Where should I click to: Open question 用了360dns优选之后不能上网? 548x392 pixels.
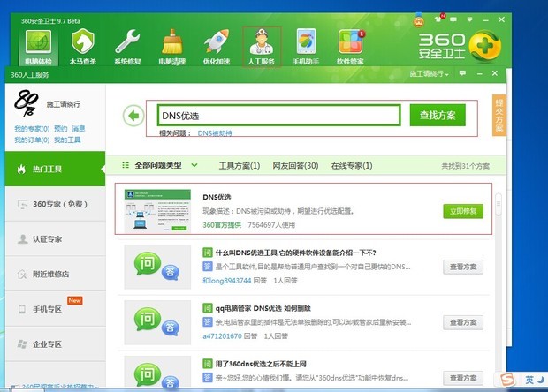click(261, 364)
